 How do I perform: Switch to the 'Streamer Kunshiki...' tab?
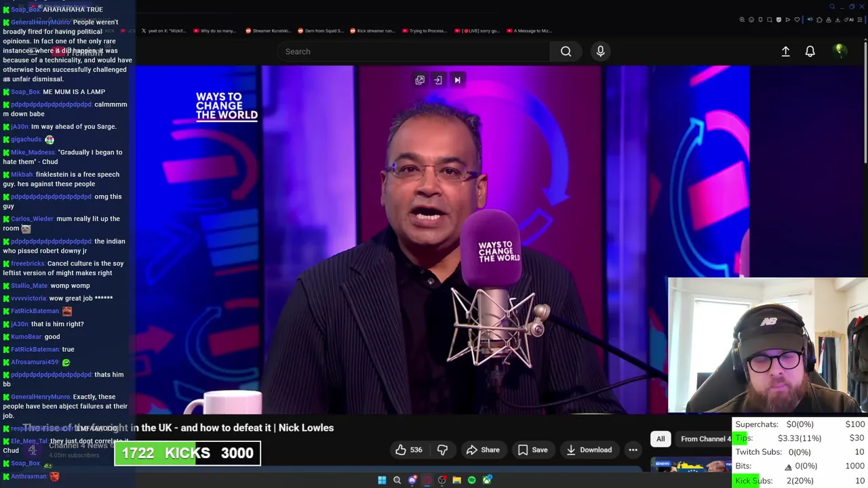tap(268, 30)
